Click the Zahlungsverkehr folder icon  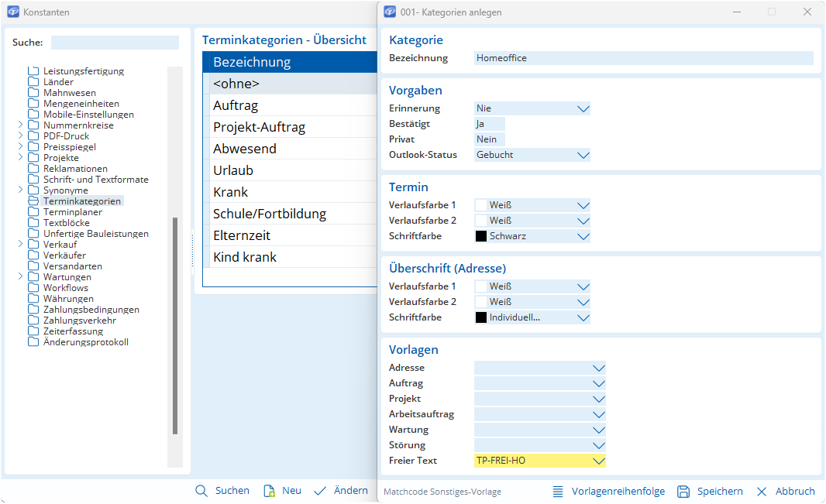click(x=33, y=321)
